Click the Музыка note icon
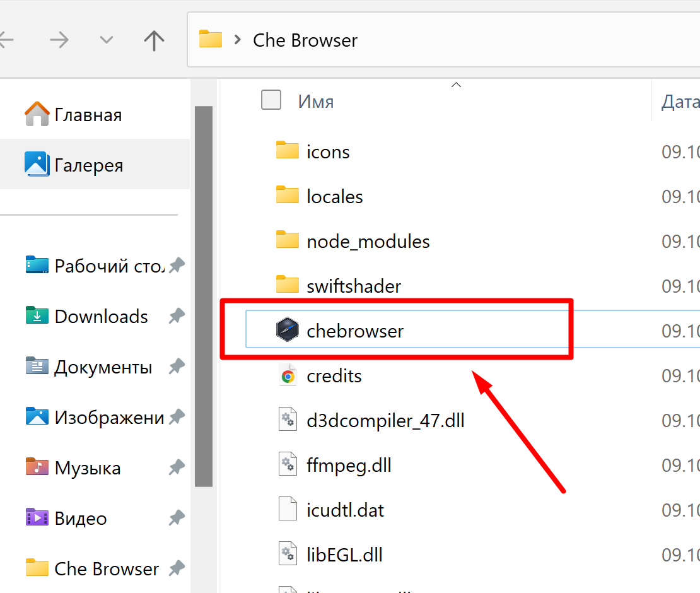This screenshot has height=593, width=700. (37, 466)
